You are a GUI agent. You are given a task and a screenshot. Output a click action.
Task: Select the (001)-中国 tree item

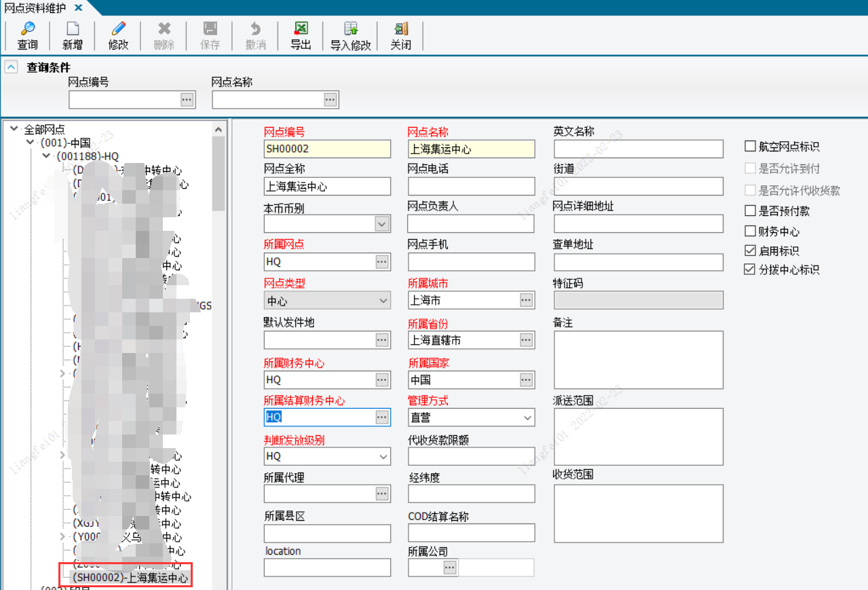pyautogui.click(x=65, y=143)
